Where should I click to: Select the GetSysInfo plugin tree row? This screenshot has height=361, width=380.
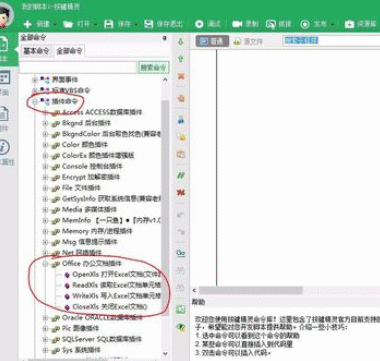click(106, 199)
